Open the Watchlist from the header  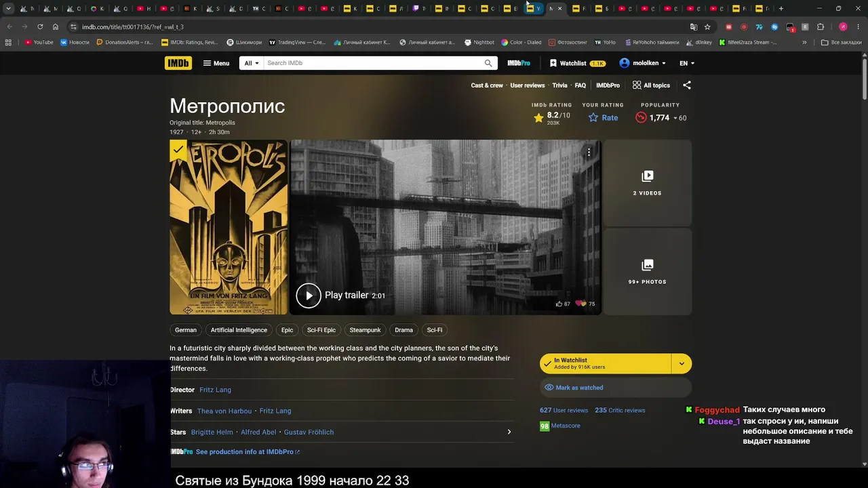[x=577, y=63]
